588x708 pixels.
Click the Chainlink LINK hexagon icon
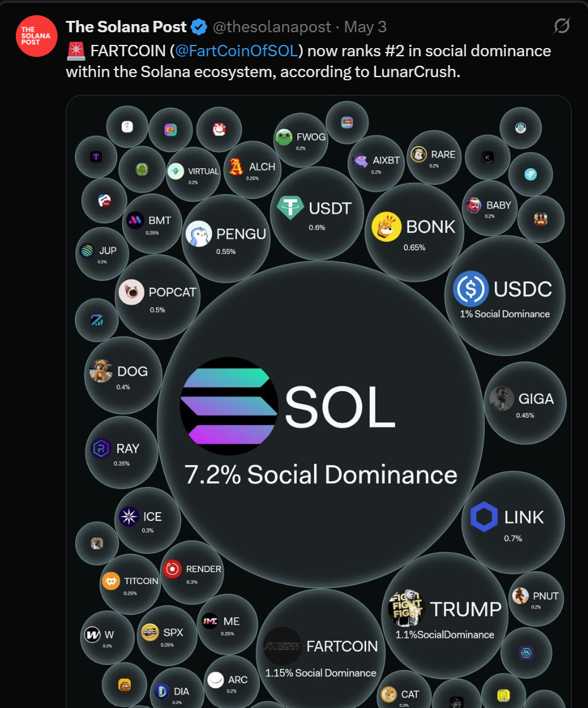[484, 516]
